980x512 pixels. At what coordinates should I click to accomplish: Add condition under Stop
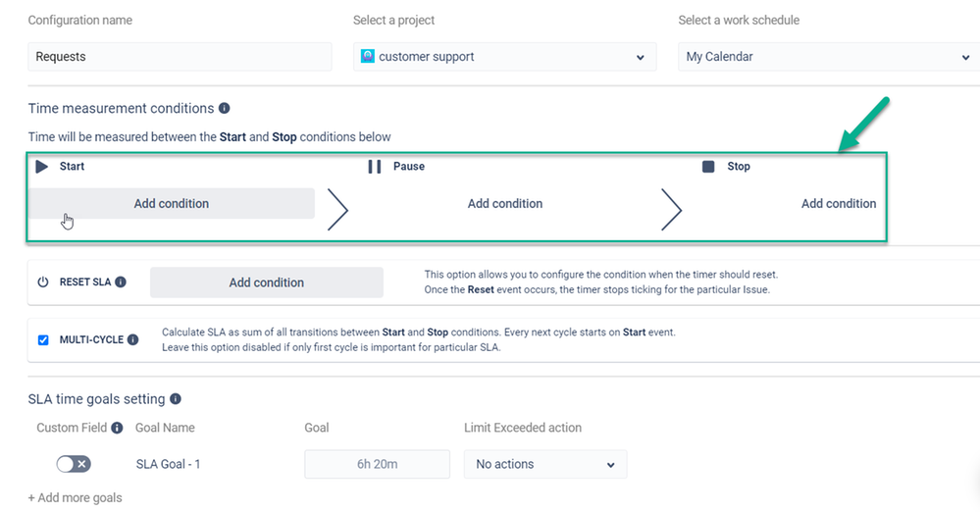pos(839,204)
